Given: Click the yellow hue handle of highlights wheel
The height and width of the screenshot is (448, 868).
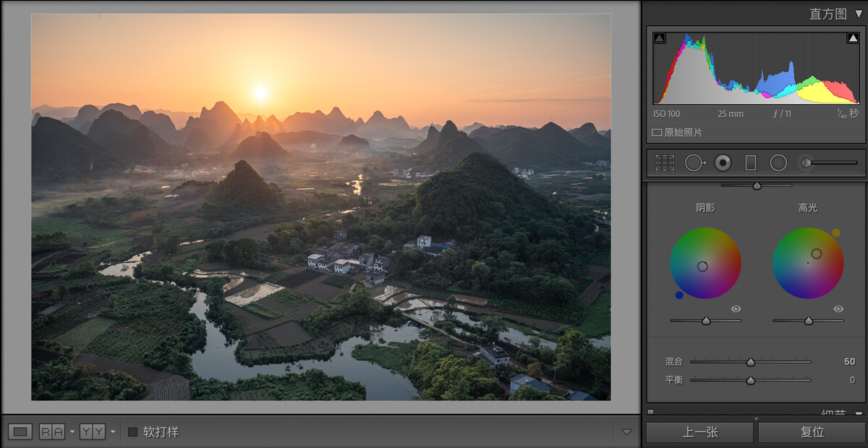Looking at the screenshot, I should [836, 233].
